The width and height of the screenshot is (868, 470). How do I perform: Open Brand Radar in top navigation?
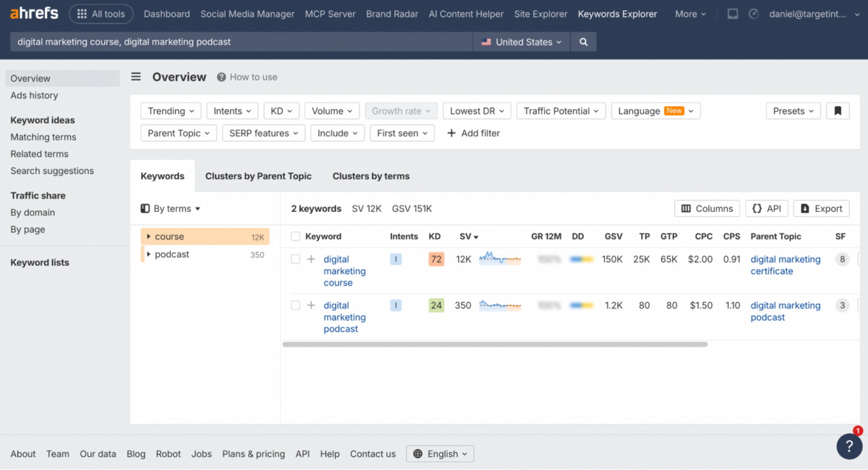392,14
